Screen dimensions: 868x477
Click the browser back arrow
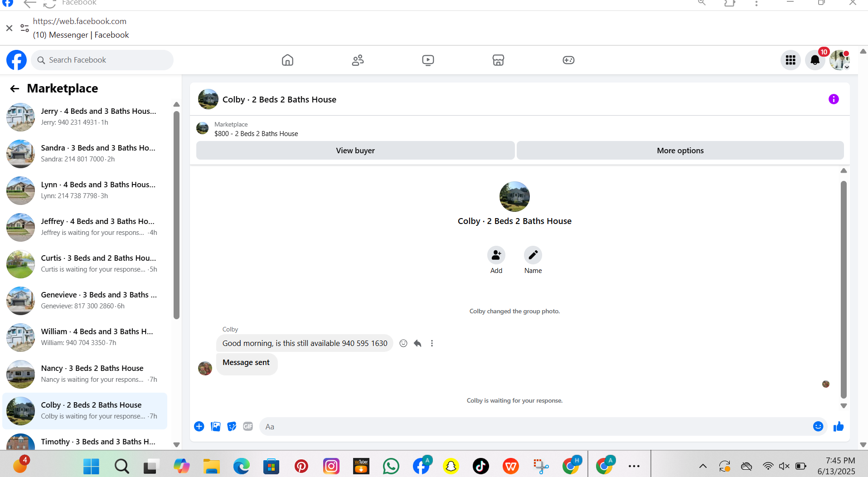tap(30, 4)
